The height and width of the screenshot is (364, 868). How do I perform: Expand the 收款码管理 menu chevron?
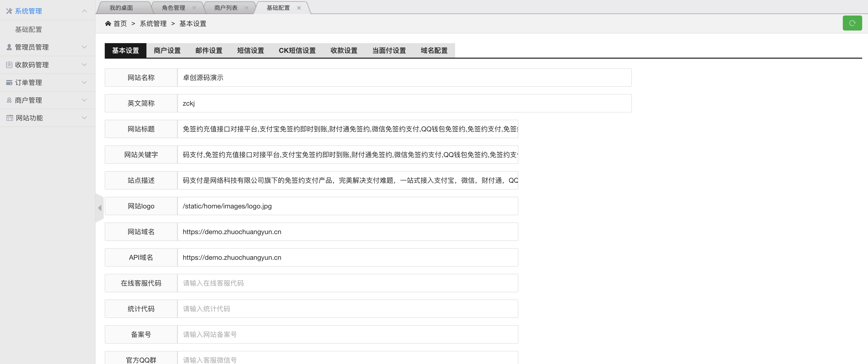click(x=84, y=65)
